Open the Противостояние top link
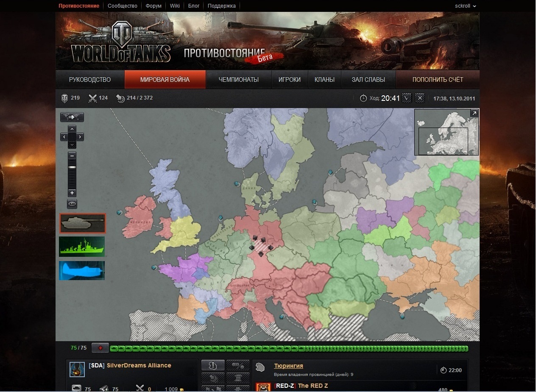Image resolution: width=536 pixels, height=392 pixels. pos(79,6)
